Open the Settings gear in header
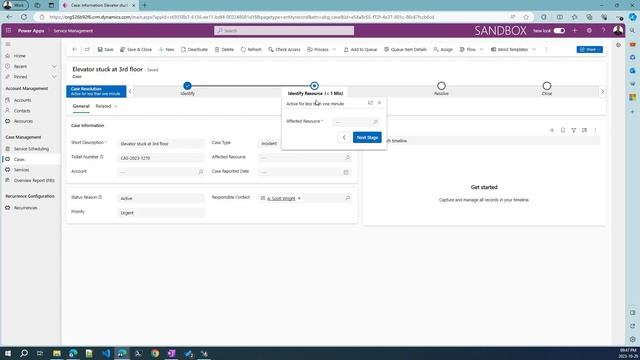640x360 pixels. pyautogui.click(x=589, y=31)
